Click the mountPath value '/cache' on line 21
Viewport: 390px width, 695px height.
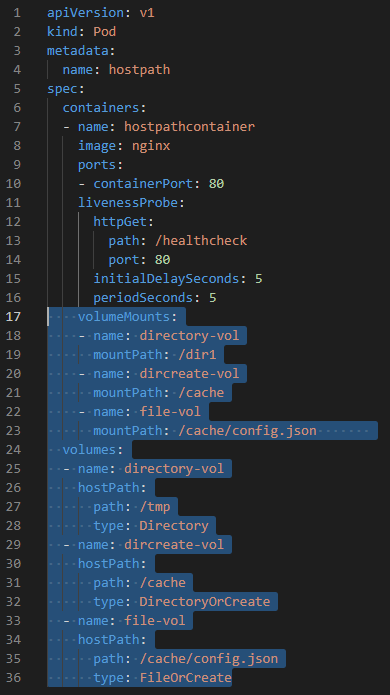201,393
